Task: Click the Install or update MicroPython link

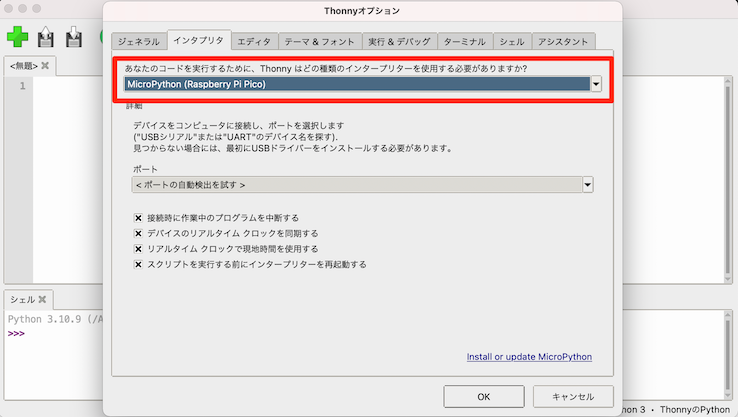Action: tap(529, 357)
